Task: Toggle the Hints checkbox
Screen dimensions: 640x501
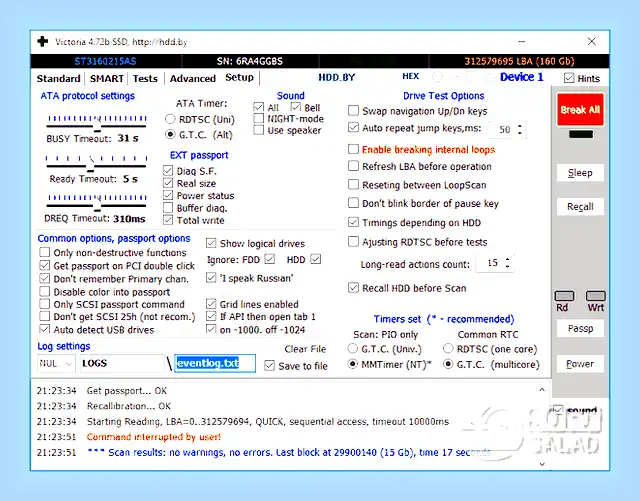Action: 569,78
